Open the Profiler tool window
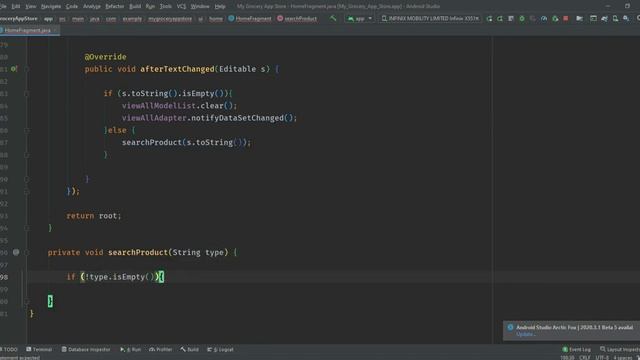The width and height of the screenshot is (640, 360). point(161,349)
